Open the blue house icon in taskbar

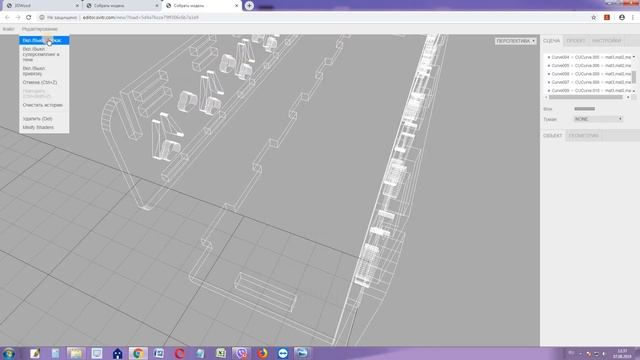(118, 353)
